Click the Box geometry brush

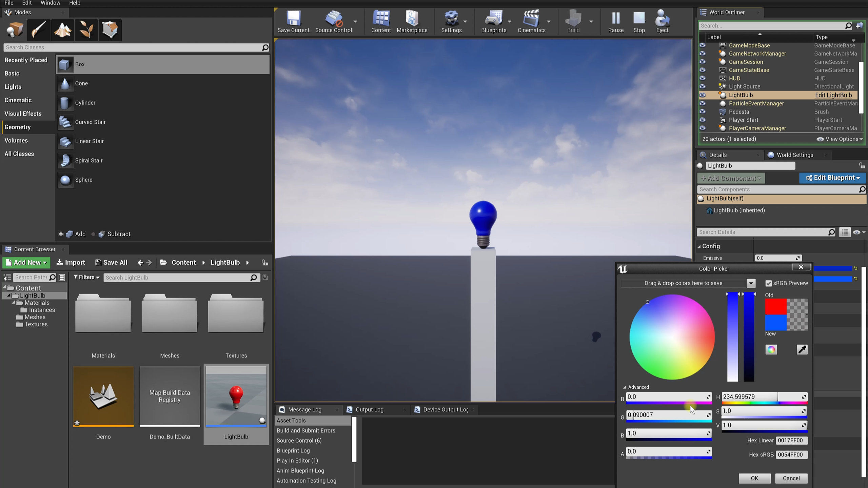(163, 64)
